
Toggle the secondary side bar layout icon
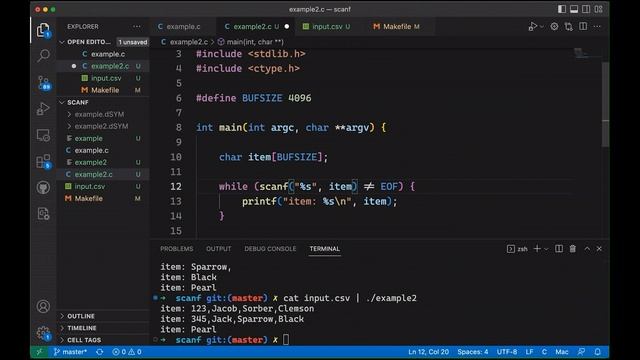click(586, 9)
